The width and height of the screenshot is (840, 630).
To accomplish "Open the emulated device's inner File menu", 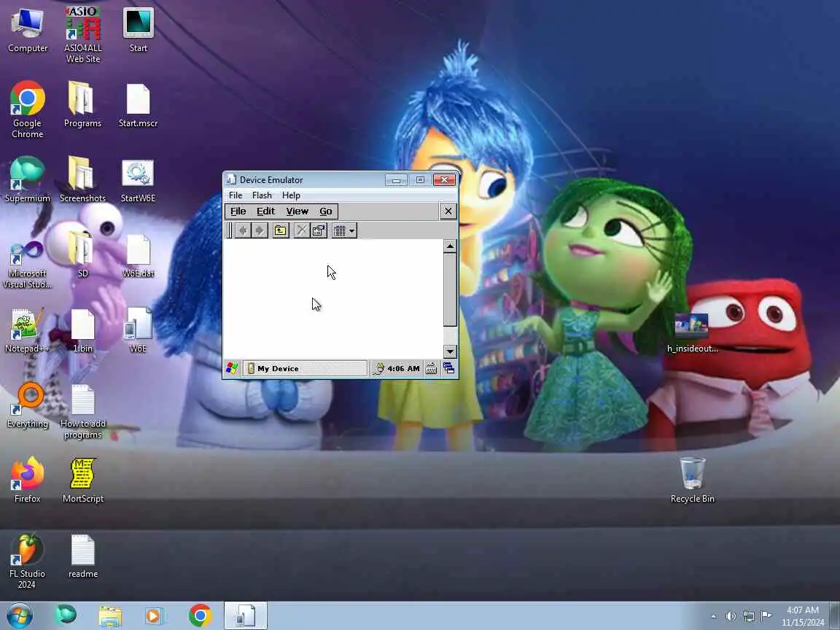I will (x=238, y=211).
